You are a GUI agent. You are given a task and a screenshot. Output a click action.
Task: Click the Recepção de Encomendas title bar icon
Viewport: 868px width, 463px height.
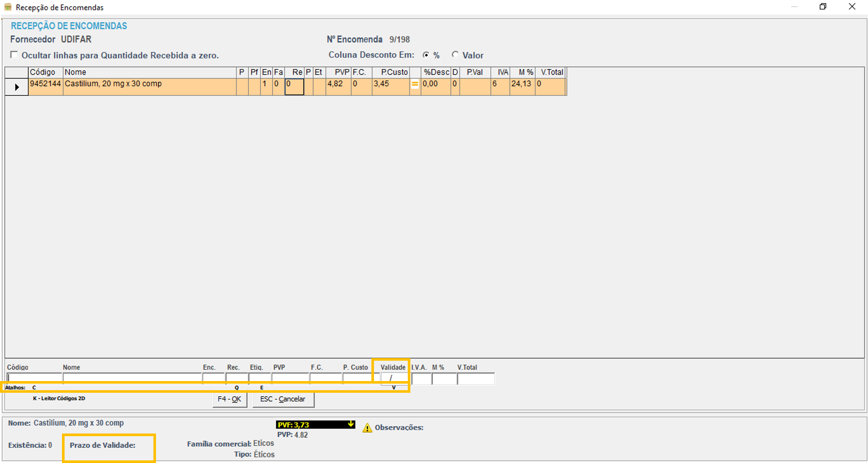pos(8,7)
